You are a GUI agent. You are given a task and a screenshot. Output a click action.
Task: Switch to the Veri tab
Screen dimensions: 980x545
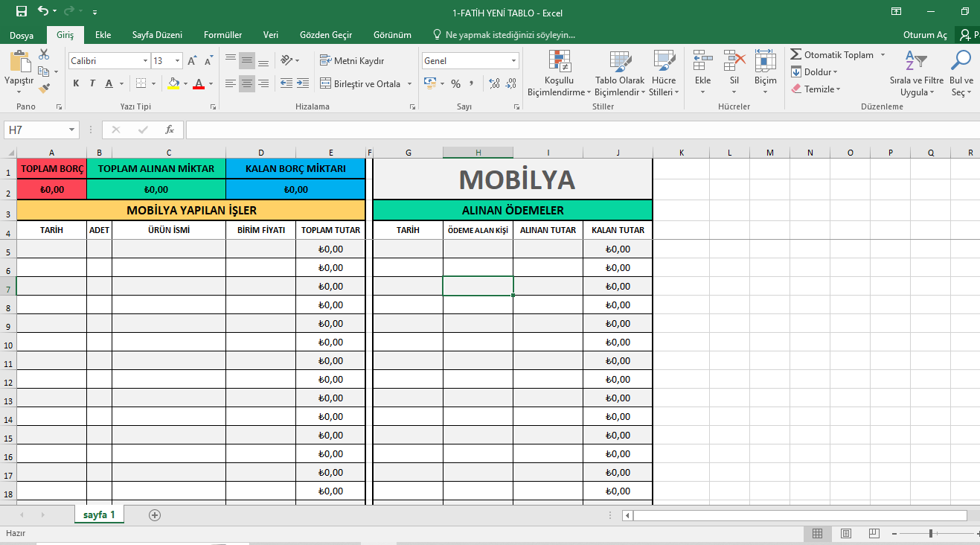coord(271,35)
